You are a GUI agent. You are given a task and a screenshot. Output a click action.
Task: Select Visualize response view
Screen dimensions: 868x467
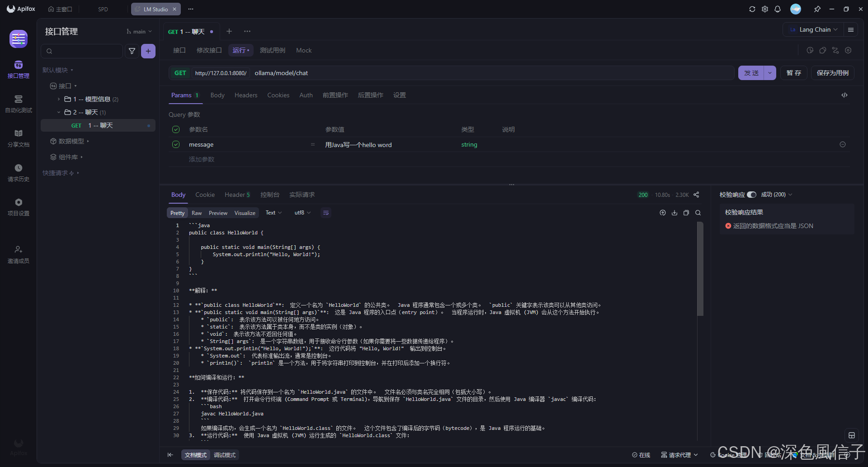245,213
